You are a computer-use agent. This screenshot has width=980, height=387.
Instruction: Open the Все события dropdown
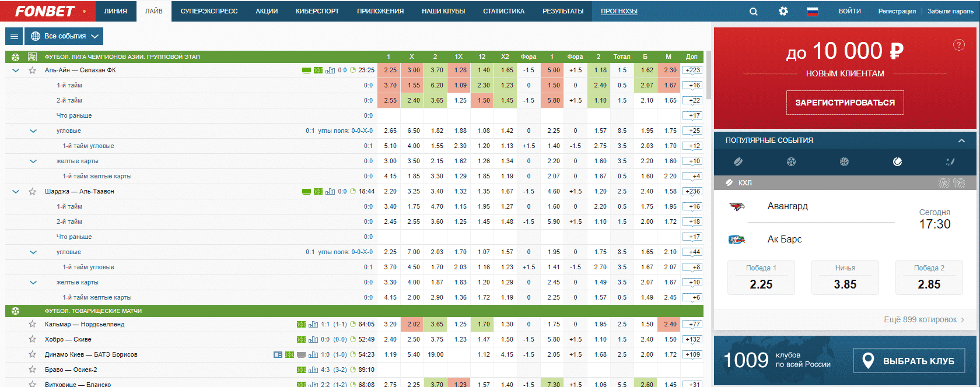point(64,36)
